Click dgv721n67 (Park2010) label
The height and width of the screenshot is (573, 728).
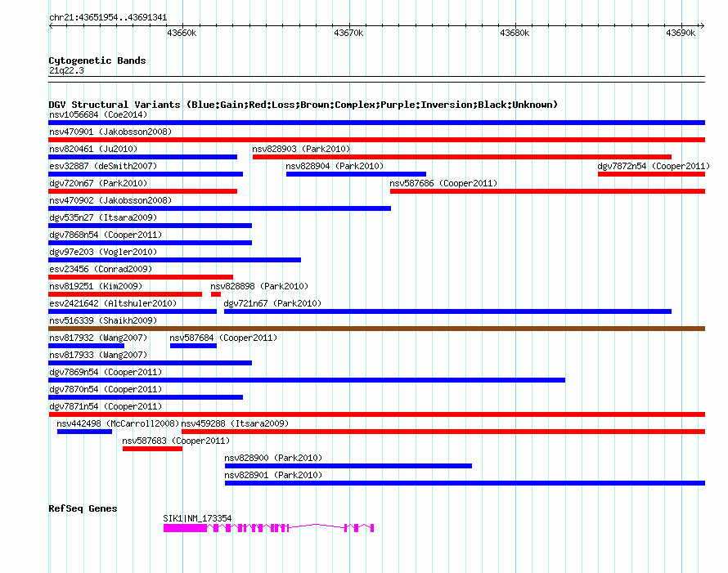(x=272, y=303)
